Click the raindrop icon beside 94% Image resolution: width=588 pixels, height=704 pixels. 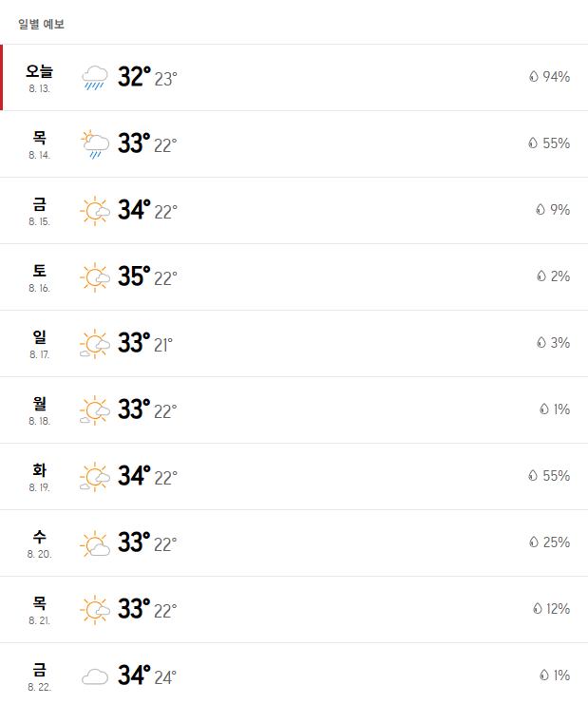point(533,76)
